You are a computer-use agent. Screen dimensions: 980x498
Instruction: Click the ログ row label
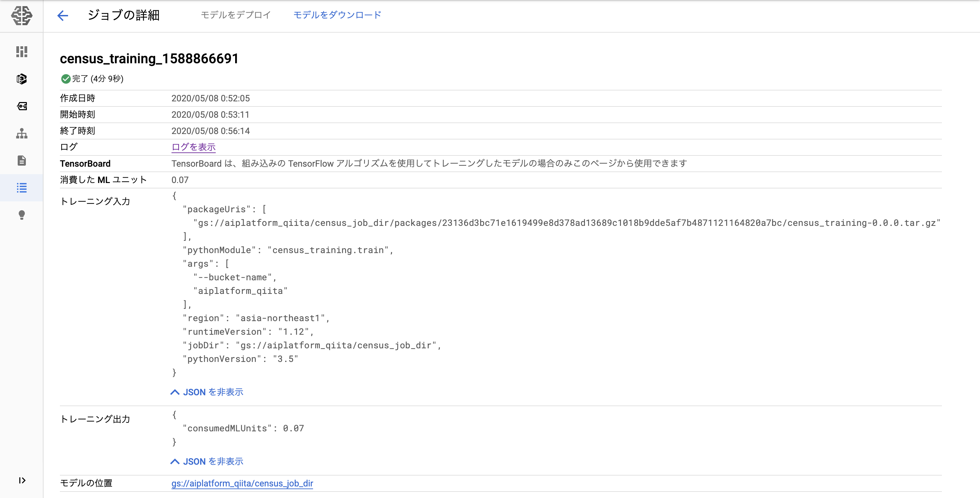[69, 147]
